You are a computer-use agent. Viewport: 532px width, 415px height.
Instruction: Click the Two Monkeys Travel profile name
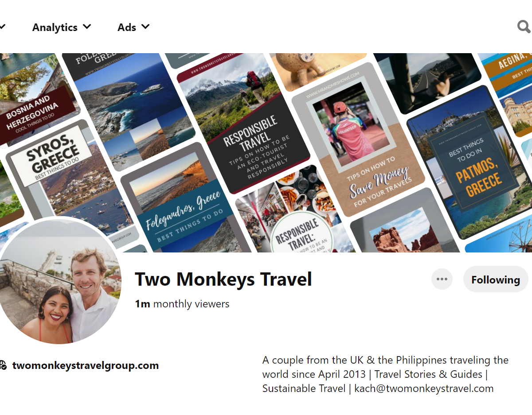[223, 279]
